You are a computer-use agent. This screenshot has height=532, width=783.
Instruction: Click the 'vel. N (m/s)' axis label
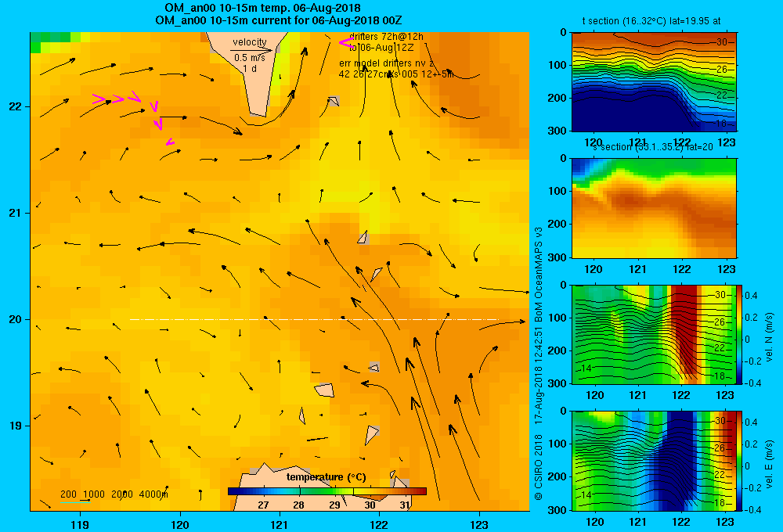click(x=769, y=337)
